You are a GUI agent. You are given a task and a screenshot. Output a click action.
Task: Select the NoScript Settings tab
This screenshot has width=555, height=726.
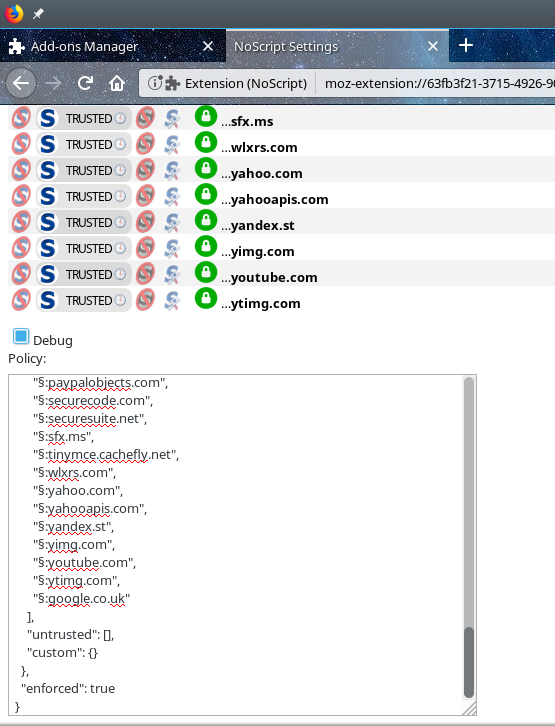point(337,46)
